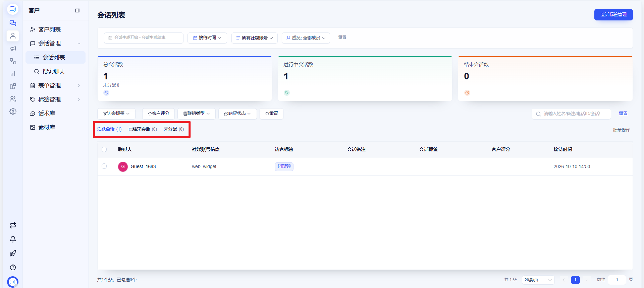Click the 客户评分 filter button
644x288 pixels.
coord(158,114)
